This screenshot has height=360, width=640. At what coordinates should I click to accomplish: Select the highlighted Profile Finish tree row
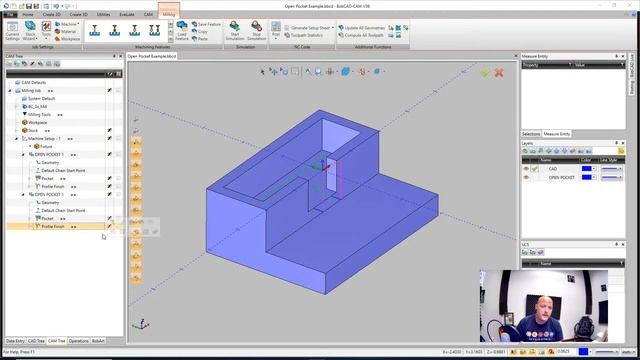[55, 226]
